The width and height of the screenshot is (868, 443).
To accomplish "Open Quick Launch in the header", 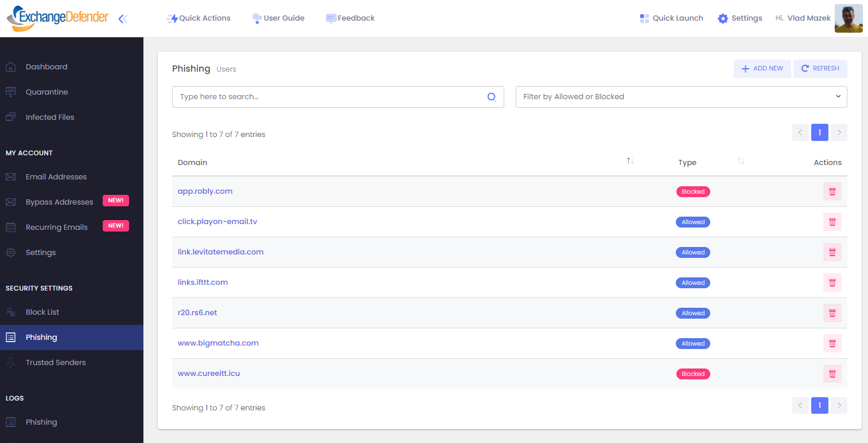I will click(x=671, y=18).
